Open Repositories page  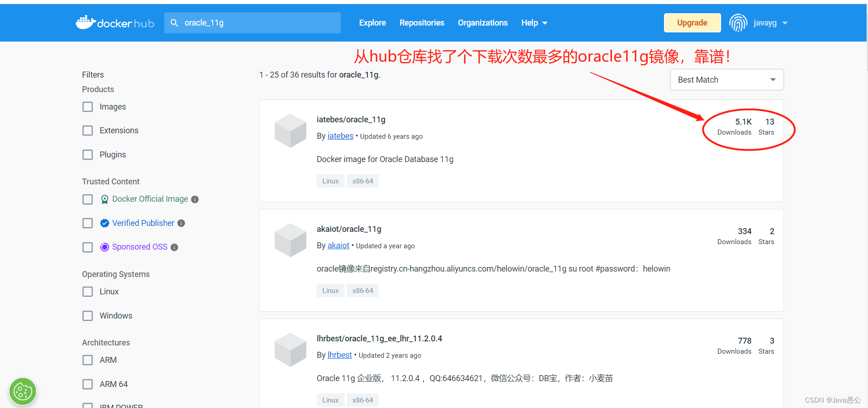(422, 23)
